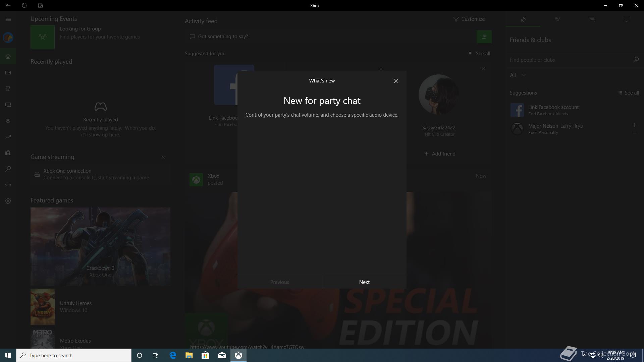644x362 pixels.
Task: Open Microsoft Store bag icon in sidebar
Action: [8, 153]
